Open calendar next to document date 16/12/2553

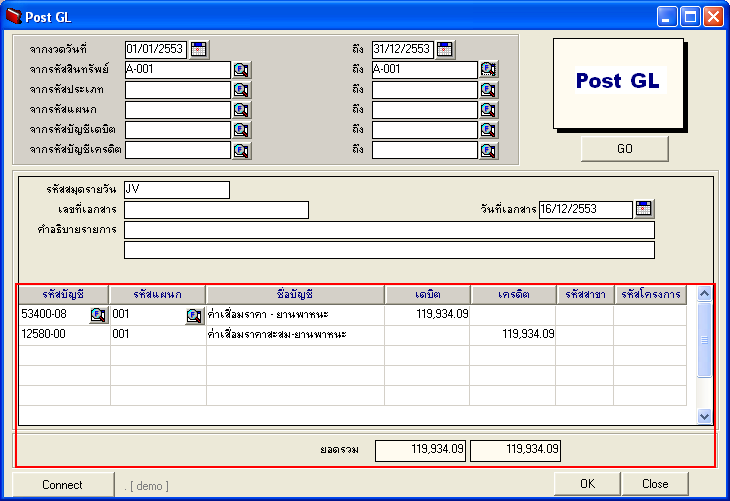[x=645, y=209]
